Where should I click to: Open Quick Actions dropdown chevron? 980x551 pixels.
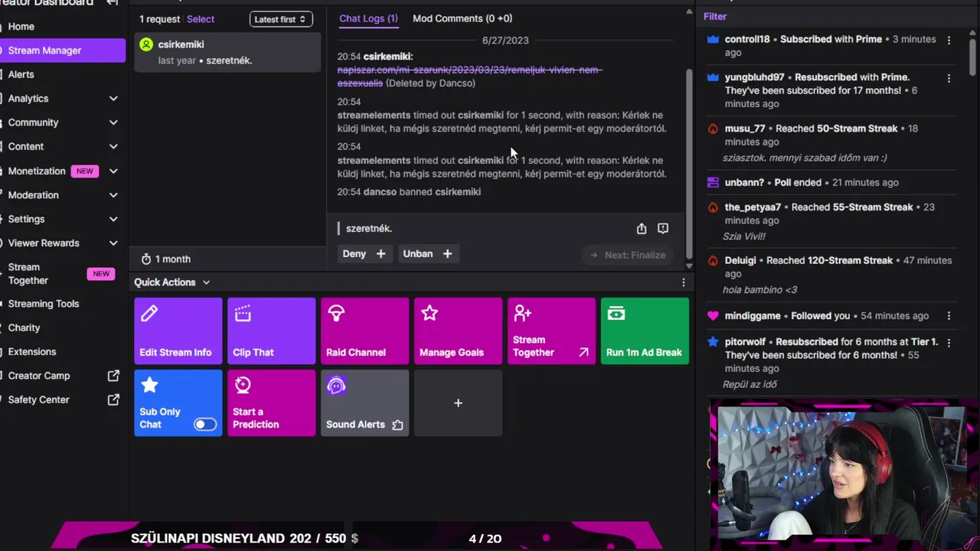coord(206,282)
